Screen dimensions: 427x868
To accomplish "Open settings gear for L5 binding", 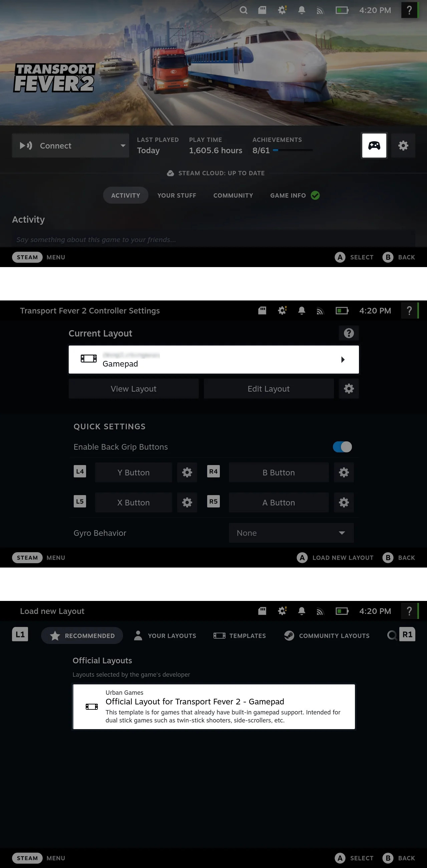I will (x=187, y=502).
